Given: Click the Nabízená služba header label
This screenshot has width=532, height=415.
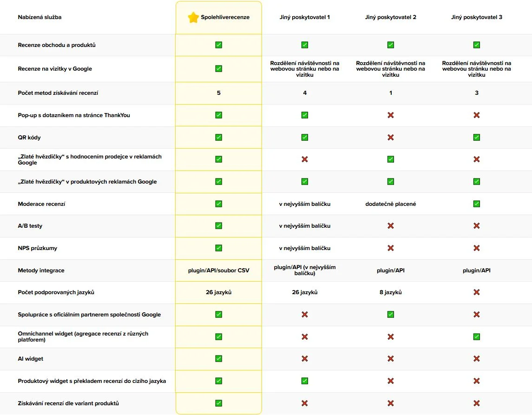Looking at the screenshot, I should pos(39,18).
